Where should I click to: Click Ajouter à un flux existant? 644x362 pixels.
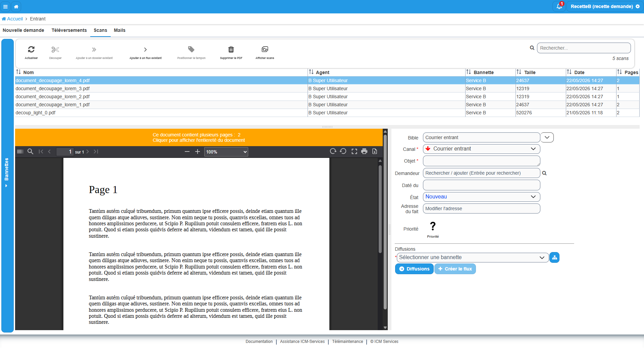tap(146, 53)
